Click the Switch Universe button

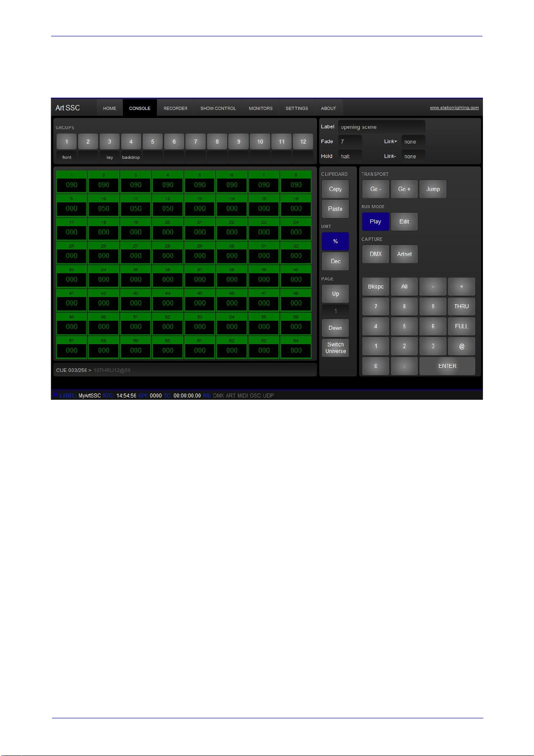click(x=335, y=348)
